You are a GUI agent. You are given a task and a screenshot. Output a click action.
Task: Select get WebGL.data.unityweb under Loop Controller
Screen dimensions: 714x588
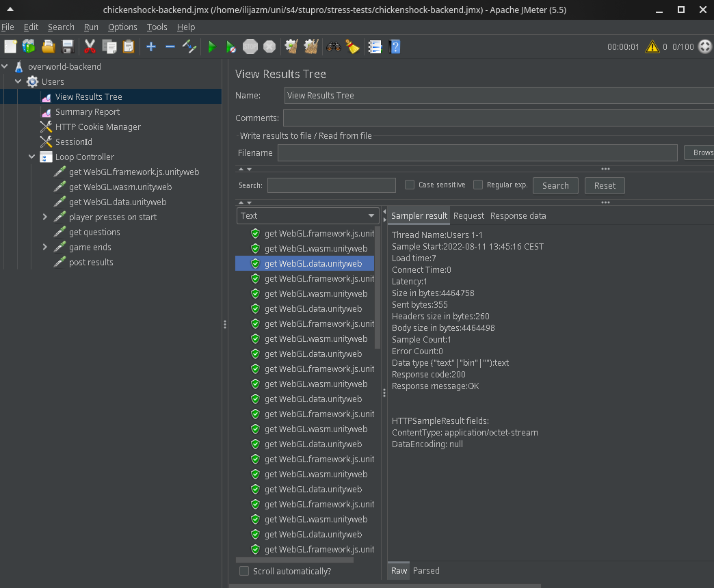(118, 202)
